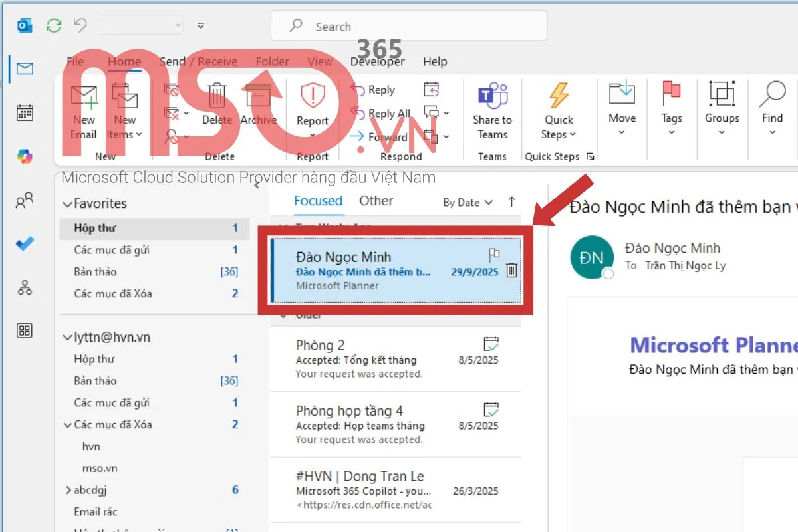Viewport: 798px width, 532px height.
Task: Expand the abcdgj folder
Action: pos(68,490)
